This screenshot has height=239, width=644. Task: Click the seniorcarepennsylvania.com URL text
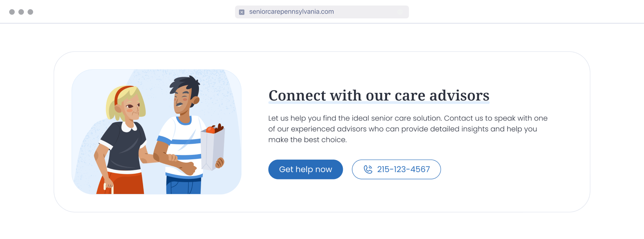point(291,12)
